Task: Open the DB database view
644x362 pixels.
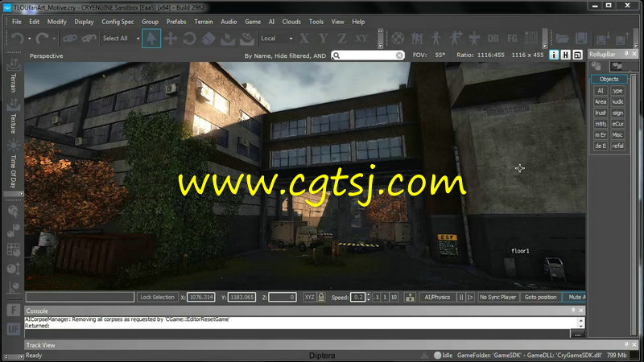Action: (493, 39)
